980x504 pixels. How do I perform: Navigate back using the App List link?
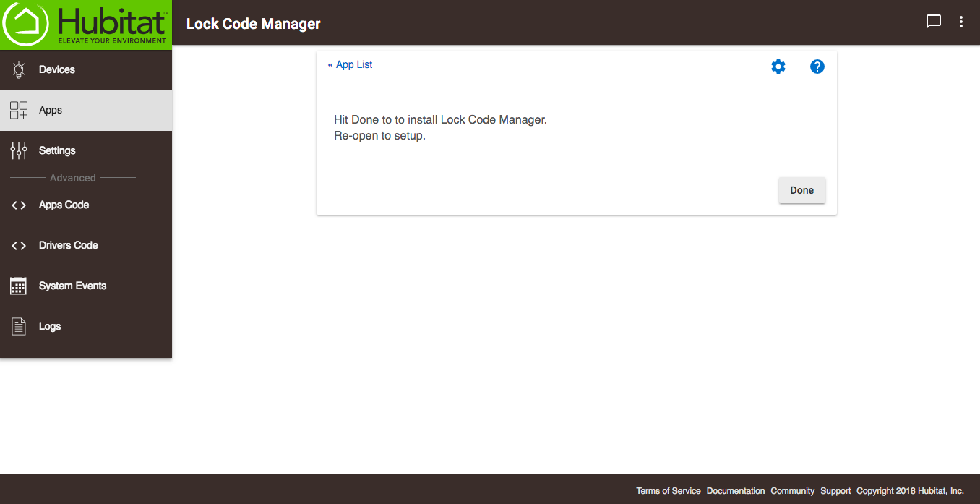[351, 64]
